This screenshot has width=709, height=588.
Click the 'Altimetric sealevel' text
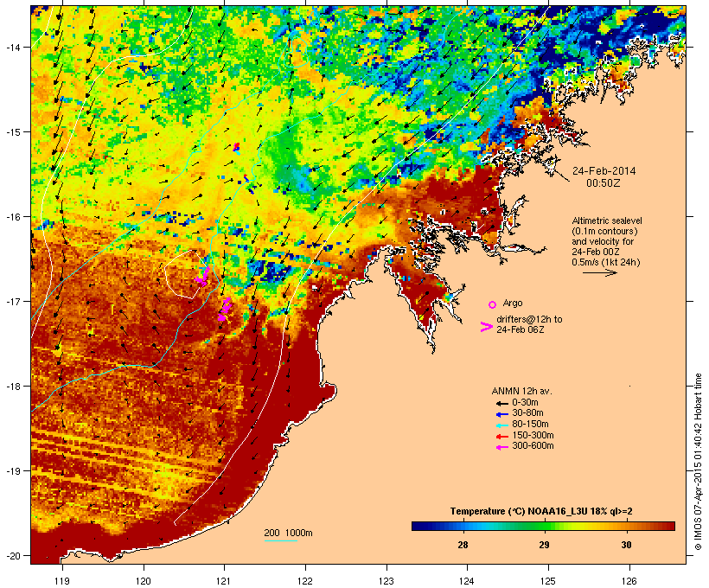pyautogui.click(x=607, y=220)
